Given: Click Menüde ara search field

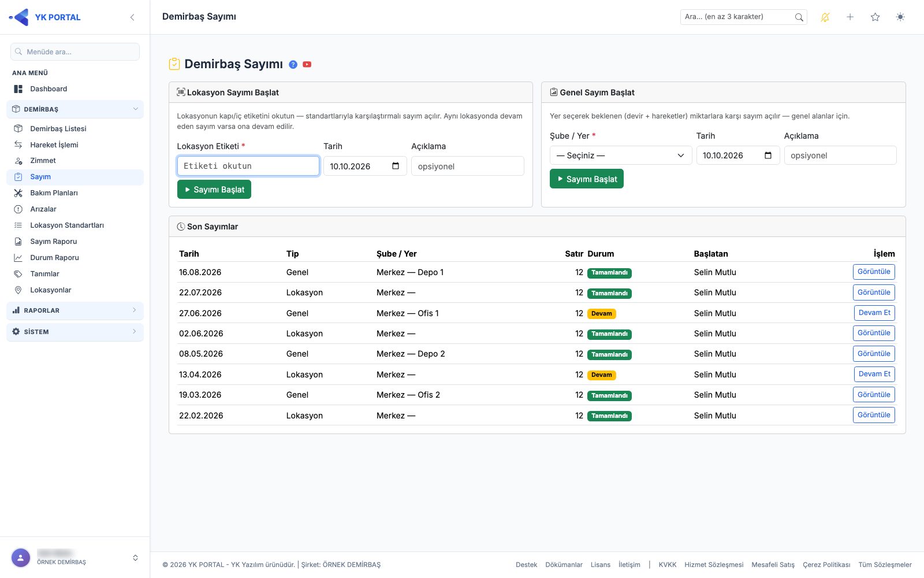Looking at the screenshot, I should (75, 51).
